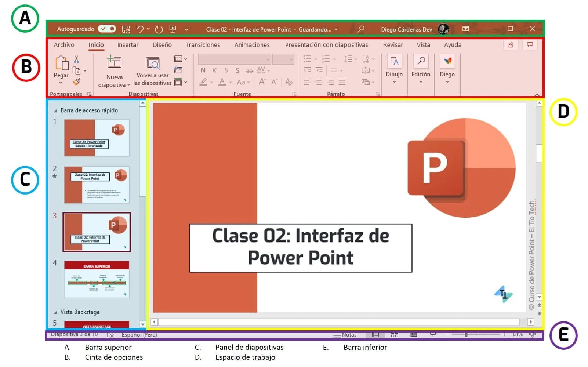Click the Share icon on the ribbon
Image resolution: width=588 pixels, height=367 pixels.
[x=510, y=45]
